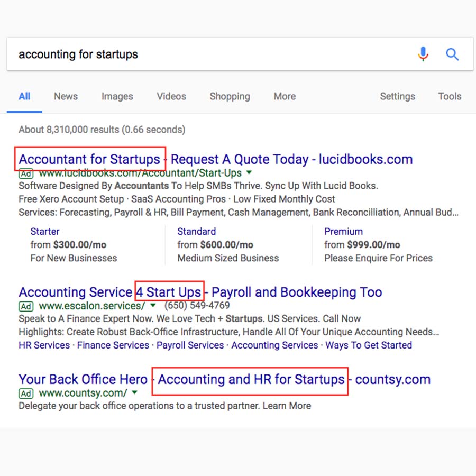
Task: Click the Premium plan link
Action: 343,231
